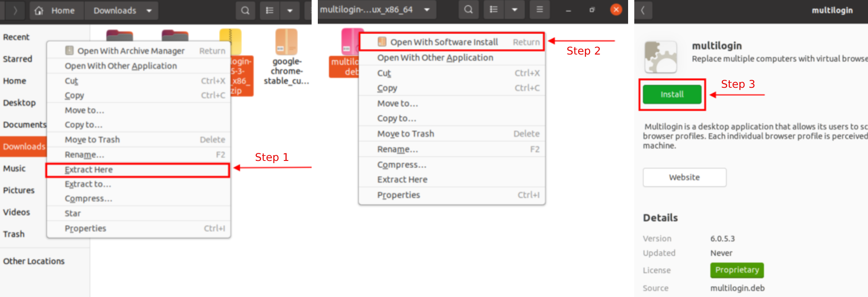Choose Open With Other Application in zip menu
The width and height of the screenshot is (868, 297).
139,66
